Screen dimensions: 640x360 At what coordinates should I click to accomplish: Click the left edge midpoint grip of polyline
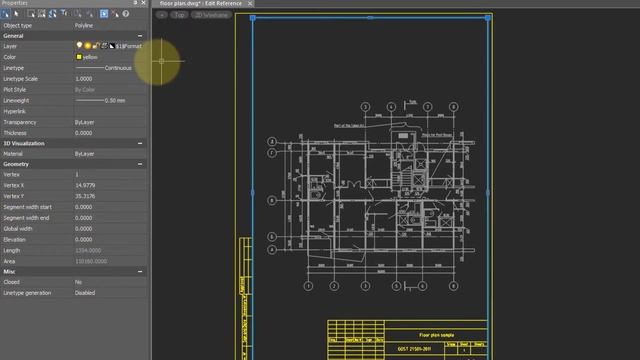pos(253,192)
